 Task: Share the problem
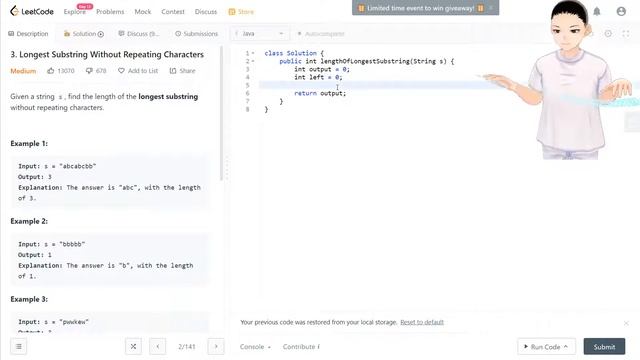tap(182, 71)
